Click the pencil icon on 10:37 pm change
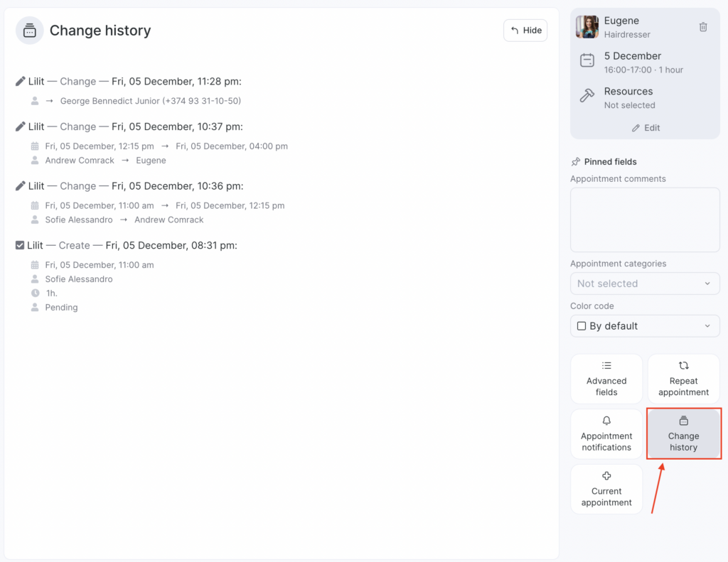The height and width of the screenshot is (562, 728). [21, 126]
